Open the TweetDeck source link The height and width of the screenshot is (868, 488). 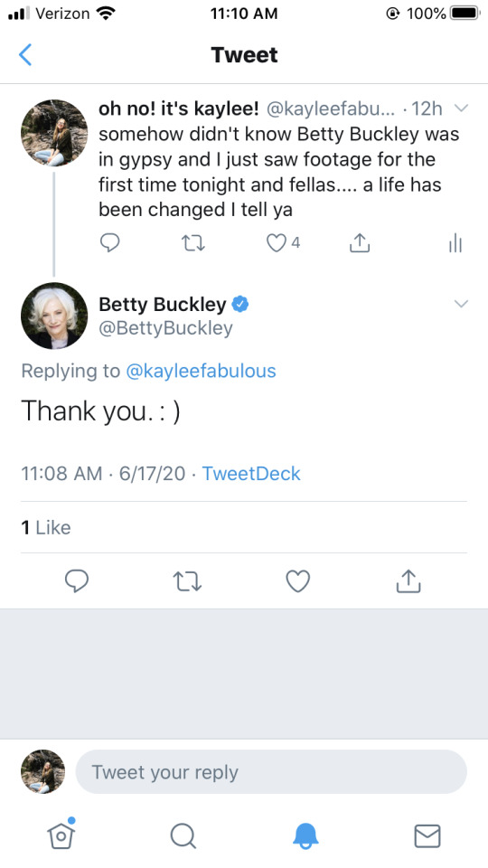(x=251, y=473)
